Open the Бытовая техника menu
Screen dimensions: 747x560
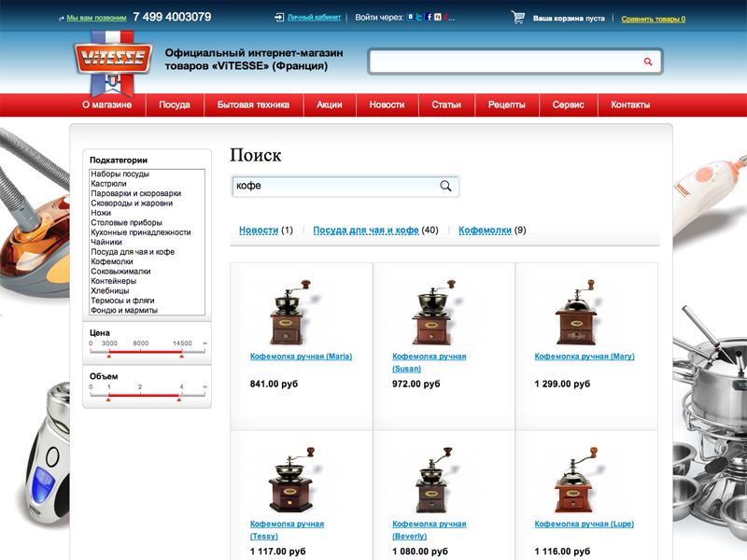[253, 105]
